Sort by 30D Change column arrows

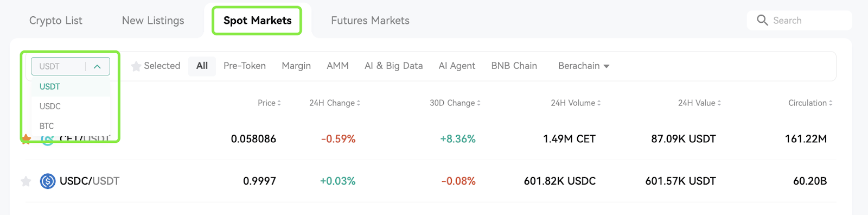tap(479, 103)
